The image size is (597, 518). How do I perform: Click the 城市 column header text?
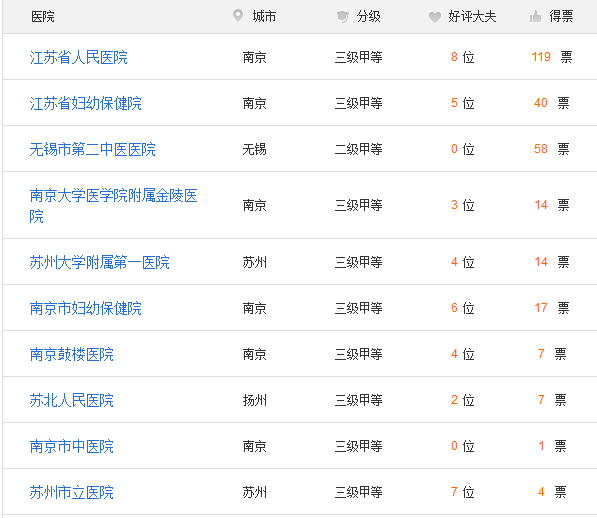pos(264,16)
